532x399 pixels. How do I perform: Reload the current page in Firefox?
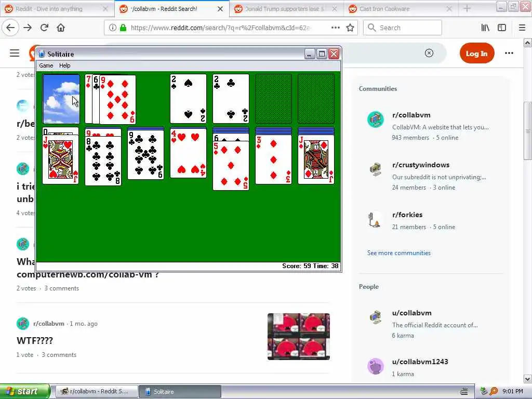coord(44,28)
